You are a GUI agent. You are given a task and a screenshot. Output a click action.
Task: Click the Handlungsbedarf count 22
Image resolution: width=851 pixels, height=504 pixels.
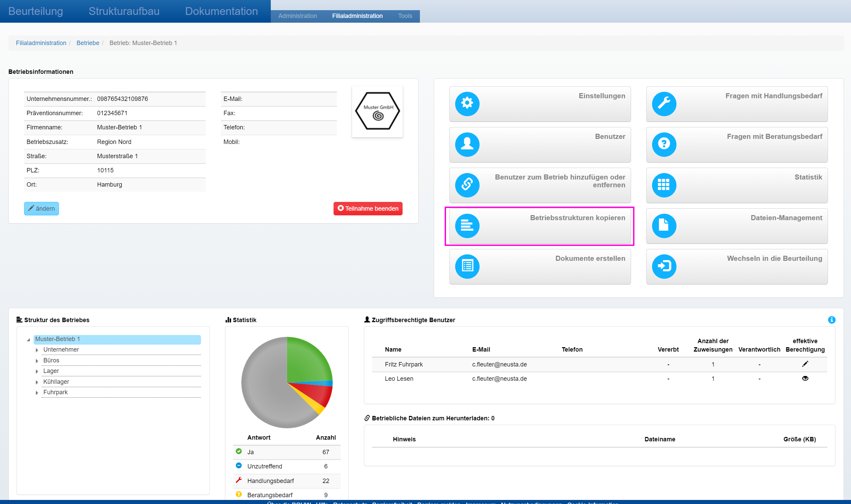(x=325, y=481)
